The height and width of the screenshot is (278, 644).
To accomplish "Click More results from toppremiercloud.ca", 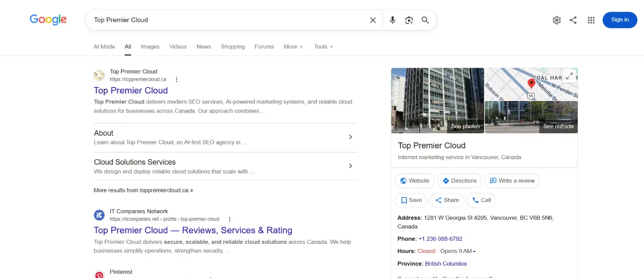I will pyautogui.click(x=143, y=190).
